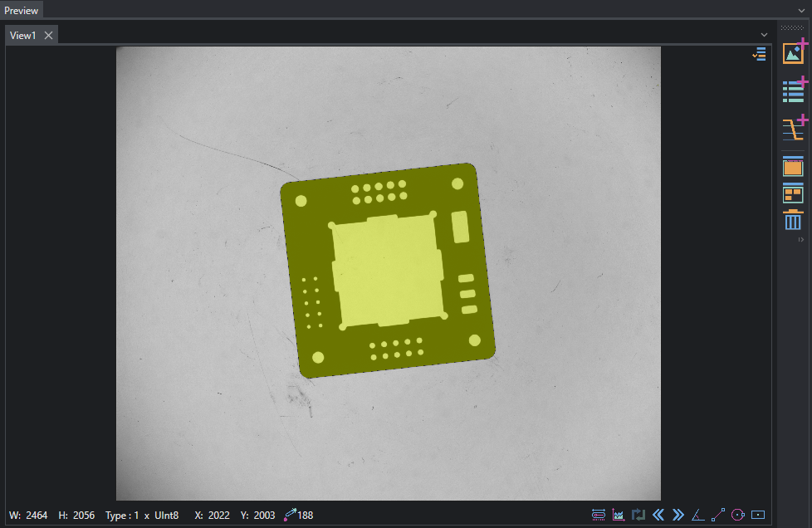Toggle the rotate/refresh arrows icon
Viewport: 812px width, 528px height.
coord(638,515)
